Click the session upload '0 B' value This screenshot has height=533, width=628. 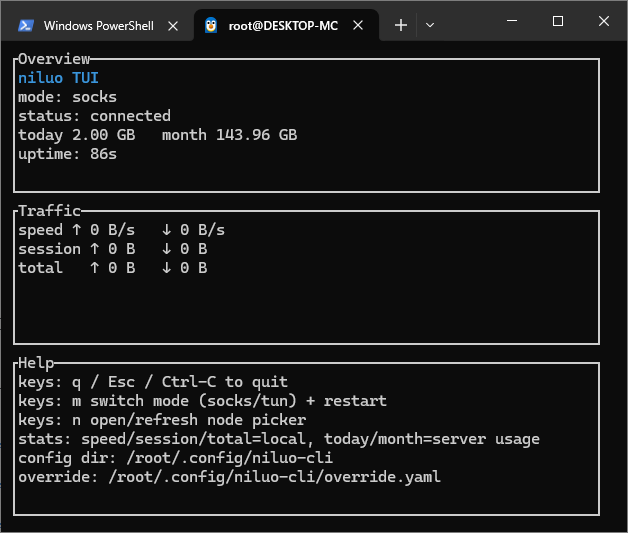click(x=122, y=249)
